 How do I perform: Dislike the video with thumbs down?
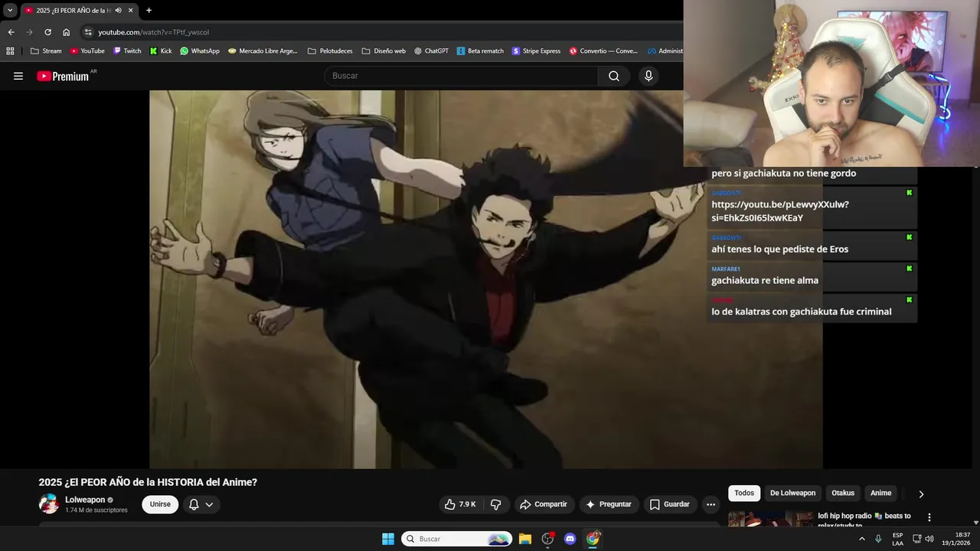coord(496,504)
